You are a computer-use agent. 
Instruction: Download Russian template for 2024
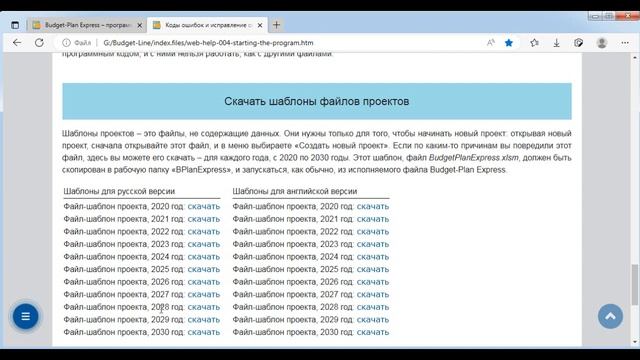[x=204, y=257]
